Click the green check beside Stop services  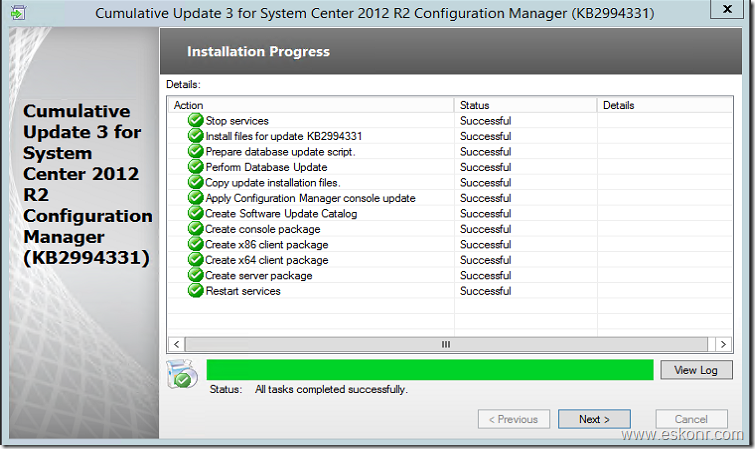tap(195, 120)
